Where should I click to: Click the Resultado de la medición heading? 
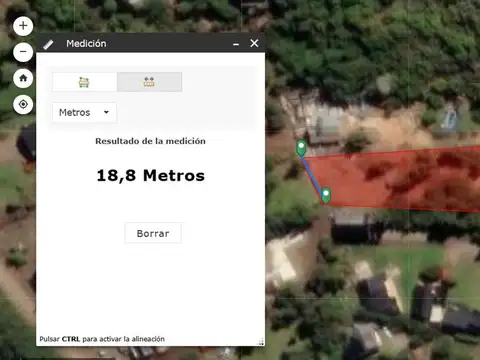tap(150, 141)
